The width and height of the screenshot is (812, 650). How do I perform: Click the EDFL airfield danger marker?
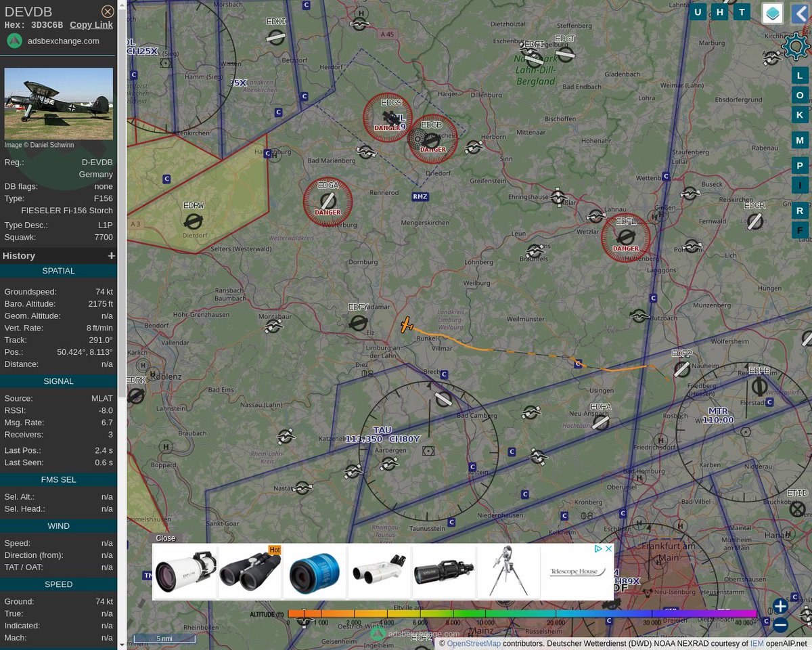(x=626, y=238)
